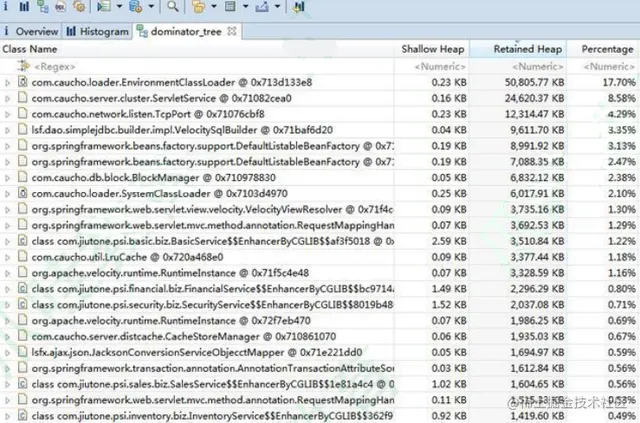Click the object icon of the TcpPort row
This screenshot has width=640, height=423.
coord(22,114)
